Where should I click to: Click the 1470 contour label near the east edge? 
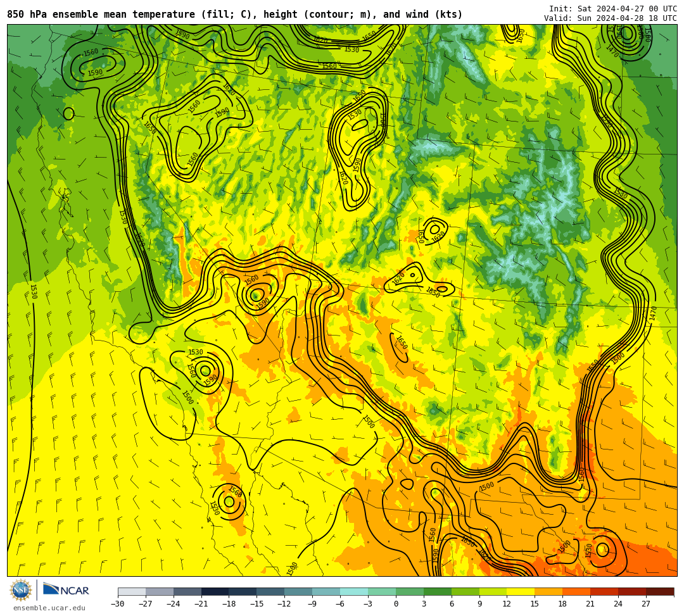(x=653, y=314)
